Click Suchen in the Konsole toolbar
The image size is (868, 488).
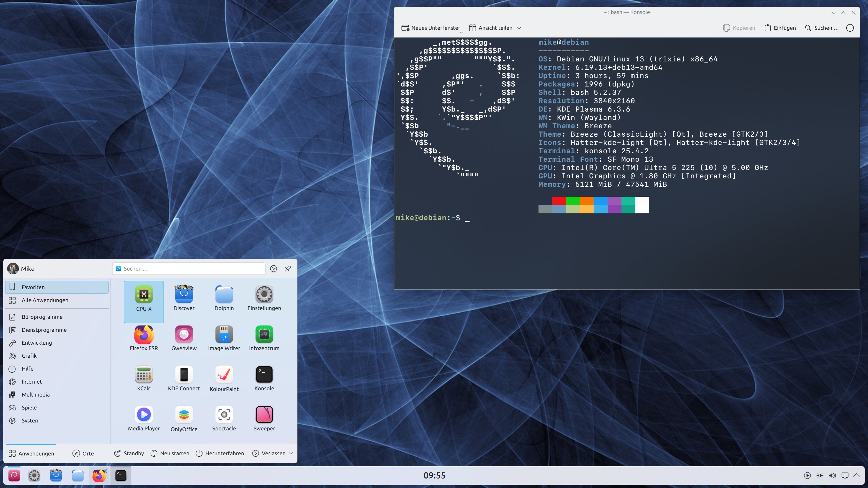click(821, 28)
